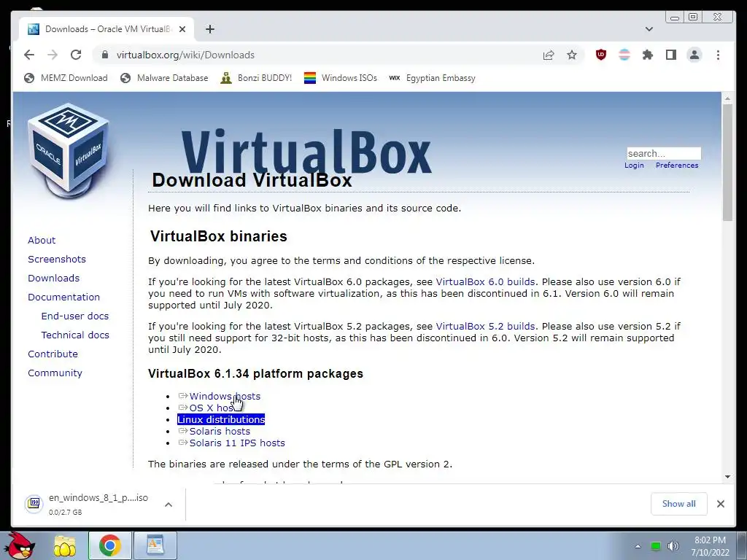Click the address bar URL
The width and height of the screenshot is (747, 560).
[x=185, y=55]
